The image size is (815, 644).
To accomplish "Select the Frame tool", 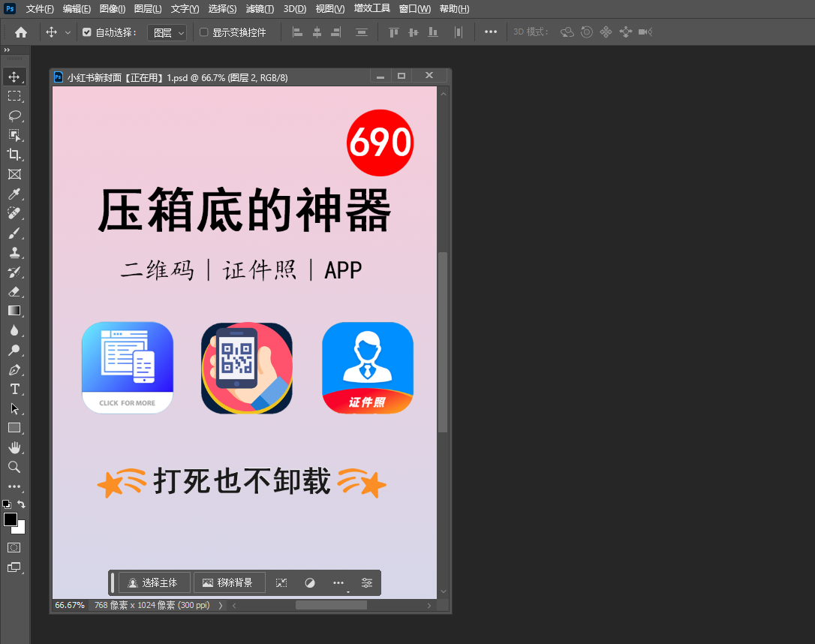I will pos(14,174).
